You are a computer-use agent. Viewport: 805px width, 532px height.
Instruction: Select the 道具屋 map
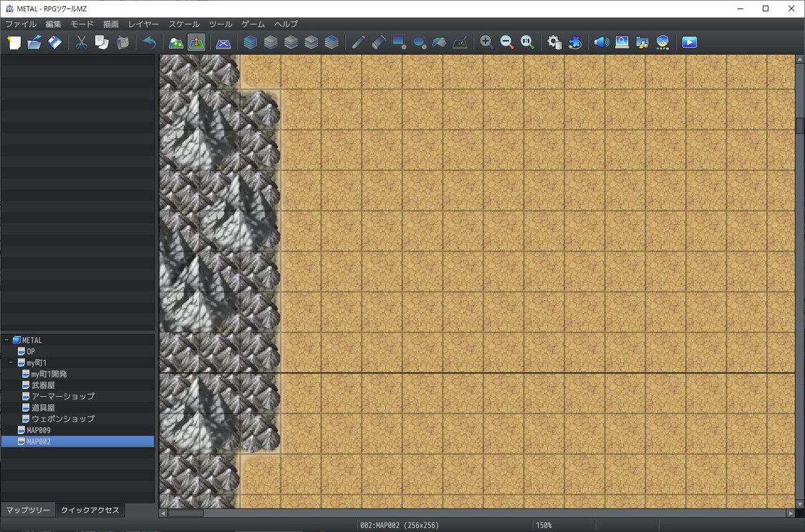click(x=43, y=407)
